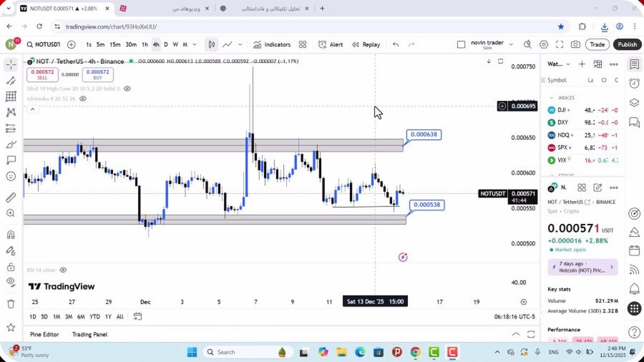Viewport: 644px width, 362px height.
Task: Add a symbol to the watchlist
Action: 582,64
